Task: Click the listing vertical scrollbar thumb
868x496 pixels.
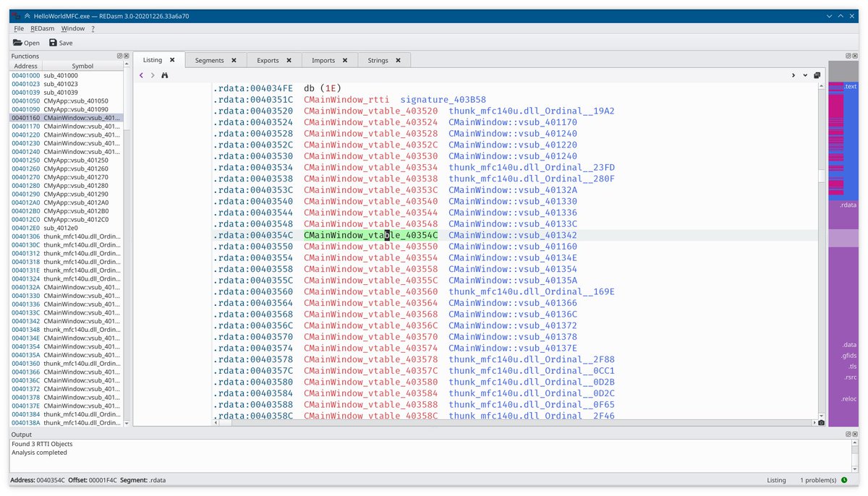Action: pyautogui.click(x=821, y=177)
